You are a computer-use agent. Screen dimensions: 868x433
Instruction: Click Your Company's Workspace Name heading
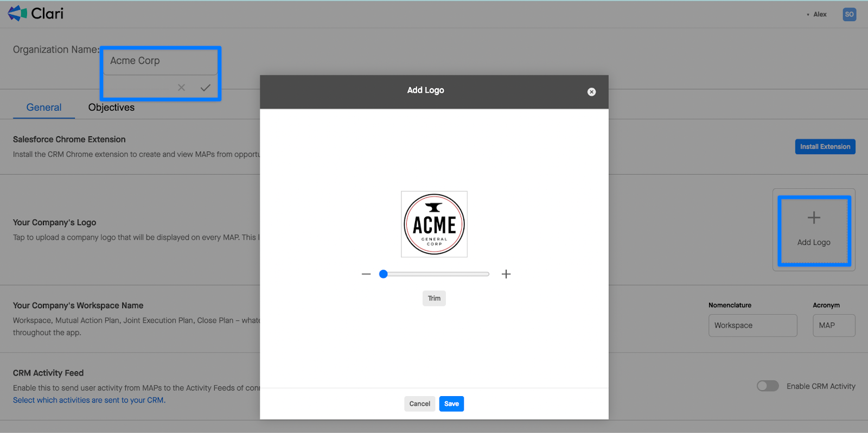78,305
